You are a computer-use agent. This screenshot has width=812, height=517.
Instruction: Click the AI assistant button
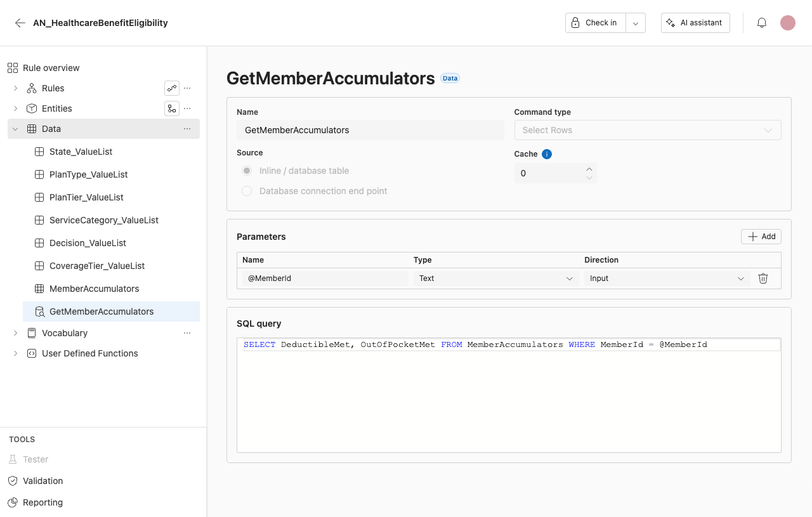click(695, 23)
